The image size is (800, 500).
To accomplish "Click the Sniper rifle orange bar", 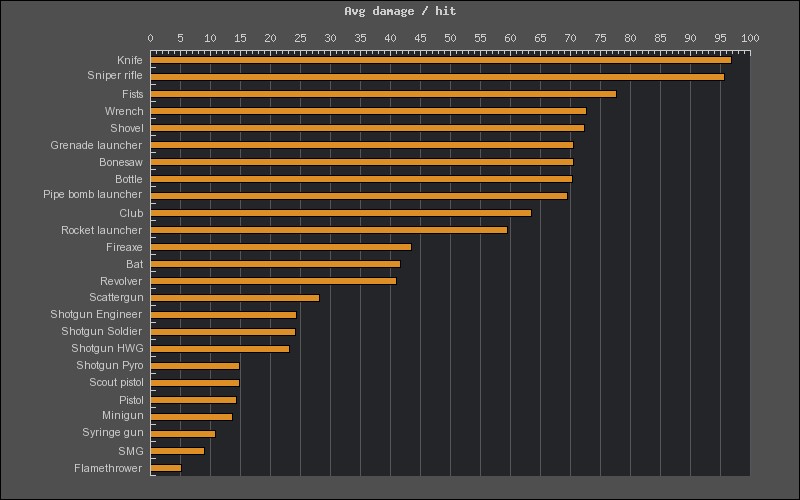I will [x=437, y=76].
